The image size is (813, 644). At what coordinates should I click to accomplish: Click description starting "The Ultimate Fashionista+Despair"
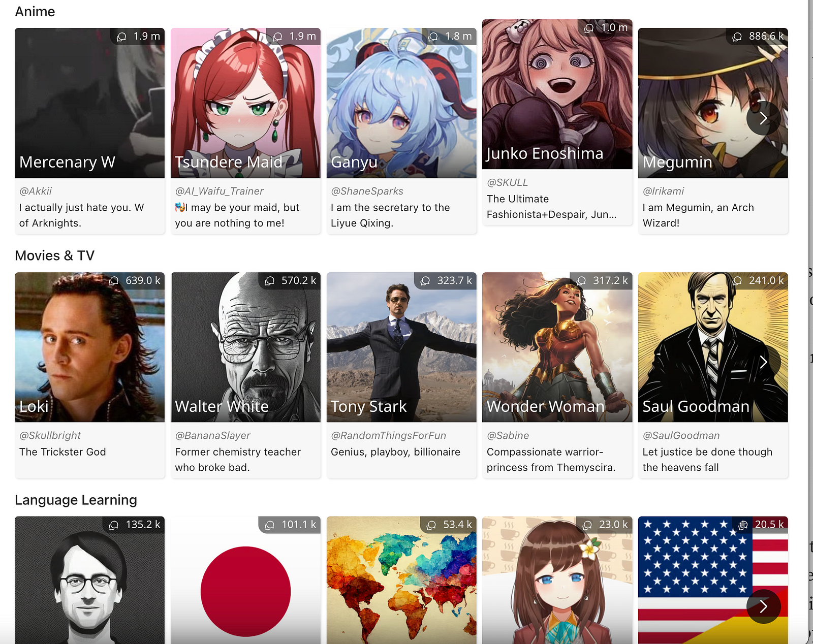pyautogui.click(x=552, y=207)
